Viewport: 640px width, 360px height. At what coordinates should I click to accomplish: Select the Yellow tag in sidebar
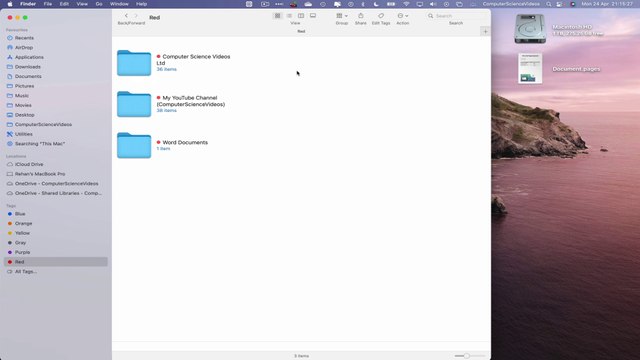(22, 233)
